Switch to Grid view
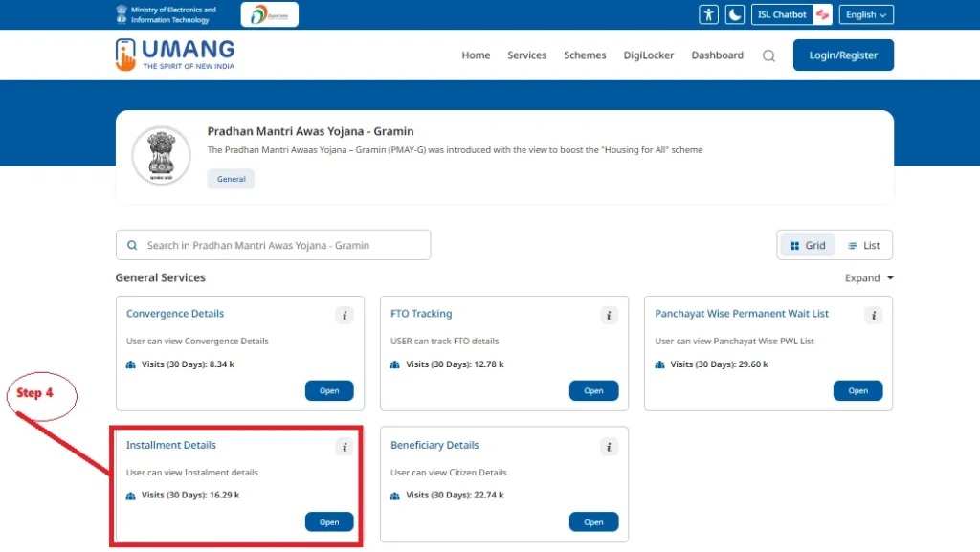 tap(808, 246)
